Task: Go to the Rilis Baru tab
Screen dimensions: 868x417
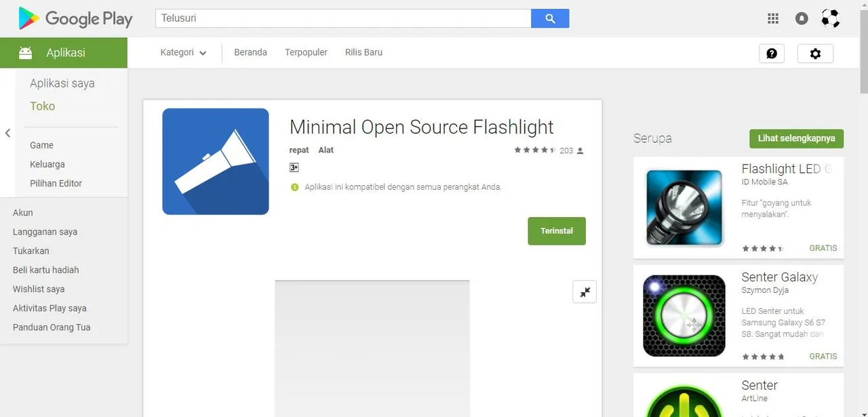Action: (363, 52)
